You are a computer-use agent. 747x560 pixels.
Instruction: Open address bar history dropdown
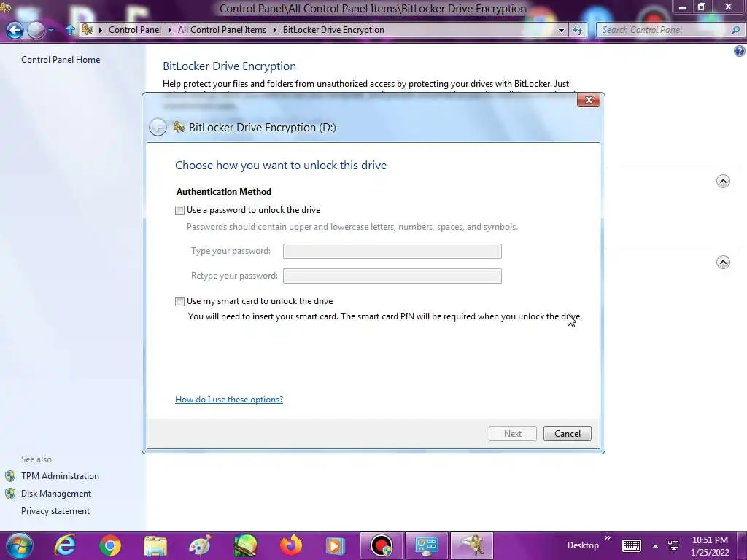click(561, 30)
